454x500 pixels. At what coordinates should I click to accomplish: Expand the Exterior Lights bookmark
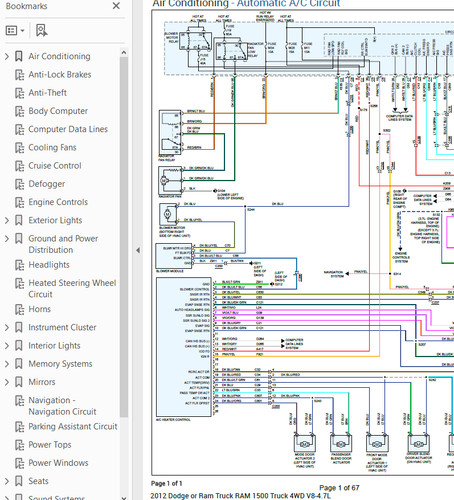pyautogui.click(x=7, y=220)
